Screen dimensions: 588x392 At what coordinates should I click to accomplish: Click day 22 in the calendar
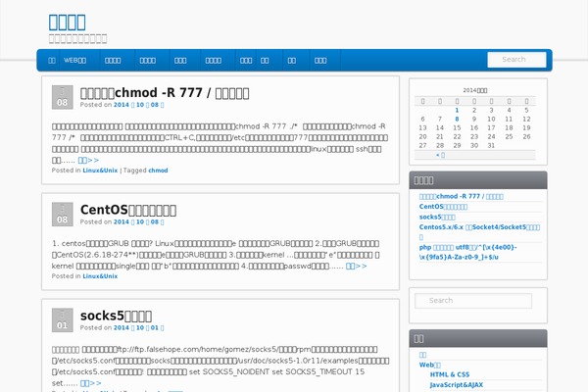[457, 136]
